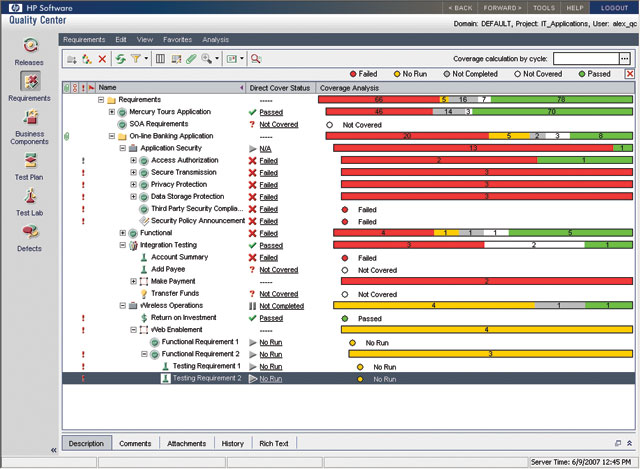
Task: Click the Failed red legend marker
Action: tap(353, 74)
